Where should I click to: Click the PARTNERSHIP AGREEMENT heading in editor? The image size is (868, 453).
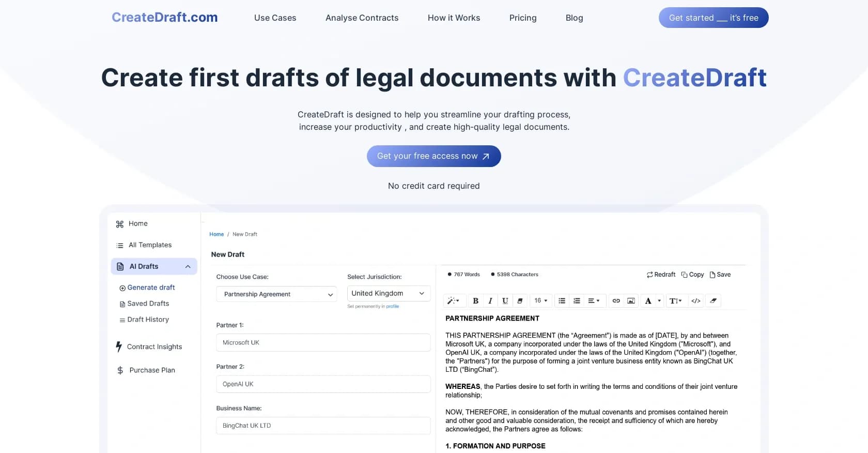pos(492,319)
